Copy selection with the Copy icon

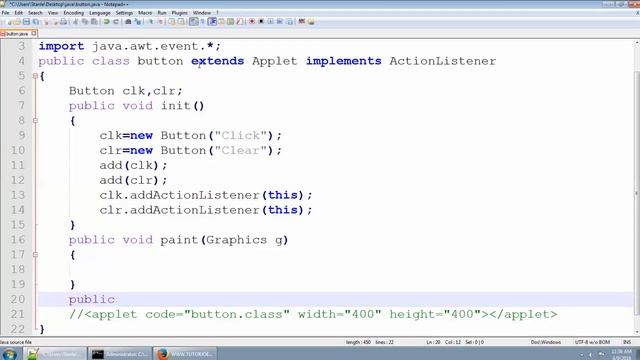(x=84, y=22)
